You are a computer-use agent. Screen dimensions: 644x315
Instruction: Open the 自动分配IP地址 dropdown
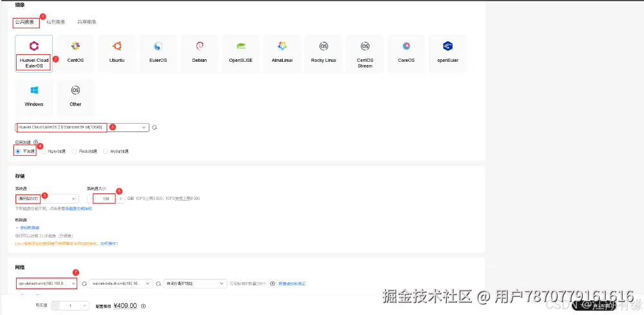point(195,283)
